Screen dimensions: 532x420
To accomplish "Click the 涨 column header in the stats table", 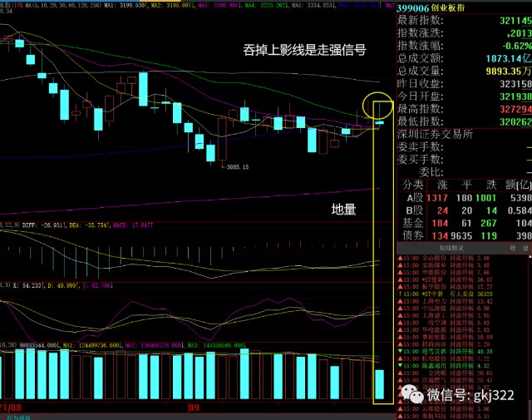I will (x=442, y=185).
